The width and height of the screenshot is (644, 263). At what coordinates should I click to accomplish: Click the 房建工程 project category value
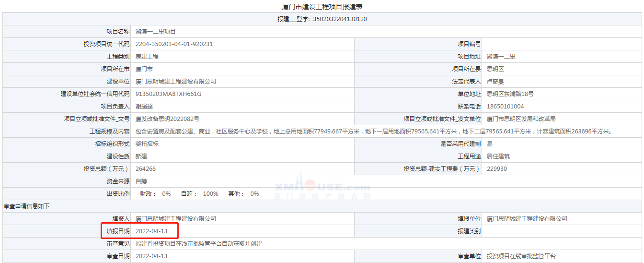click(147, 57)
